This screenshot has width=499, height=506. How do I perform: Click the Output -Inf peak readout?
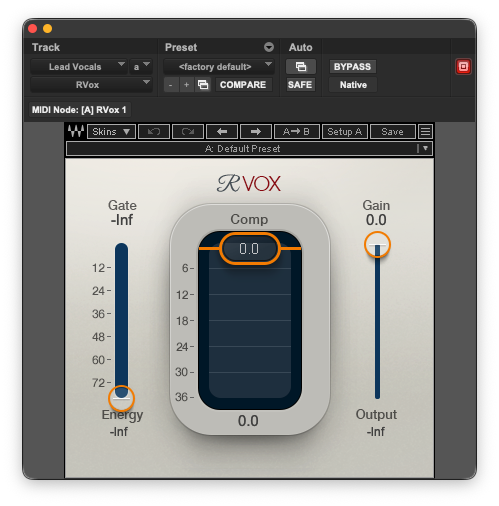(x=376, y=432)
